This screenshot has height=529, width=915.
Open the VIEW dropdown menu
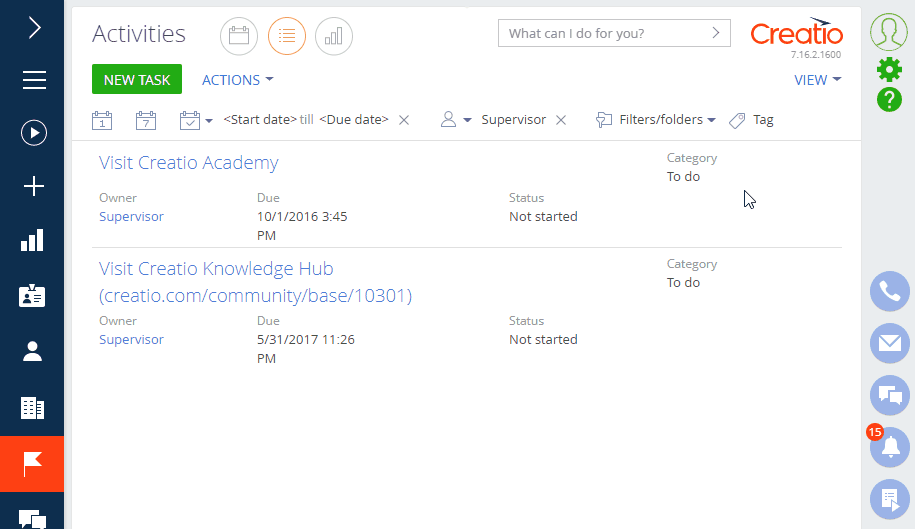tap(818, 79)
